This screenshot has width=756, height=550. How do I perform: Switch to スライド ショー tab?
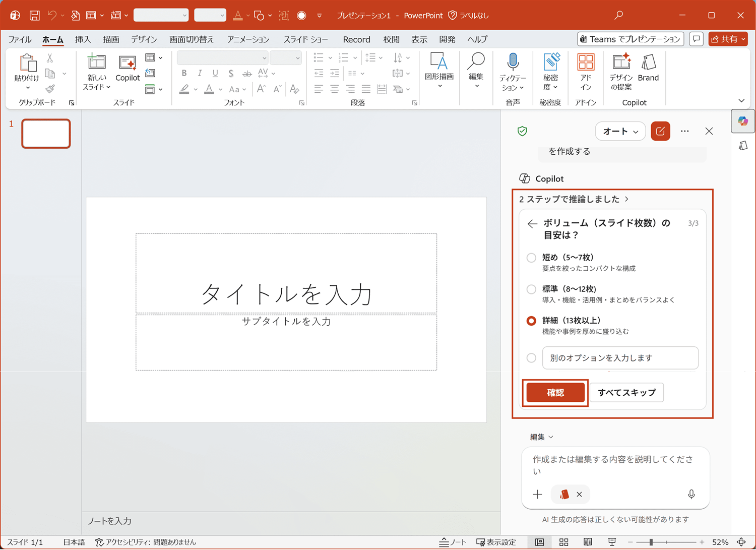point(305,39)
